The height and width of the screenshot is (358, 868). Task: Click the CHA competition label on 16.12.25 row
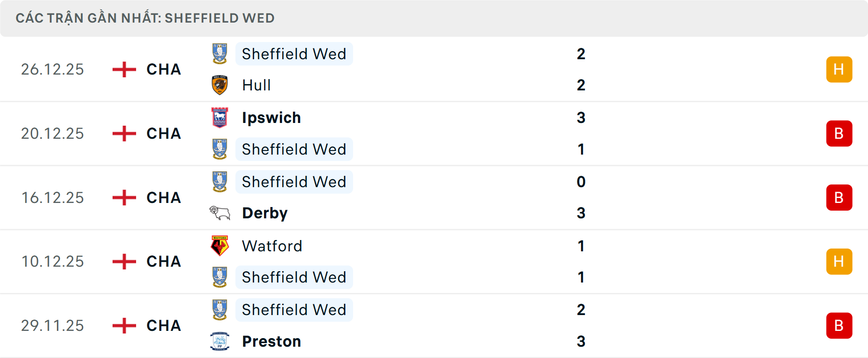163,198
